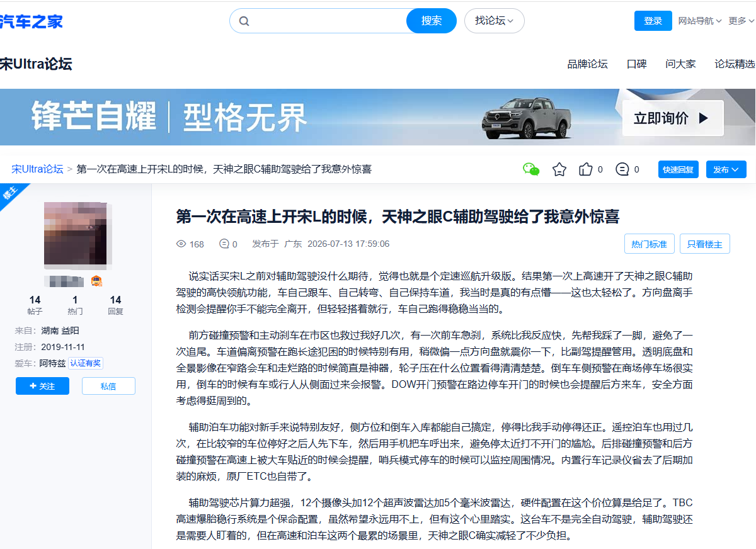
Task: Click the Autohome logo
Action: 31,21
